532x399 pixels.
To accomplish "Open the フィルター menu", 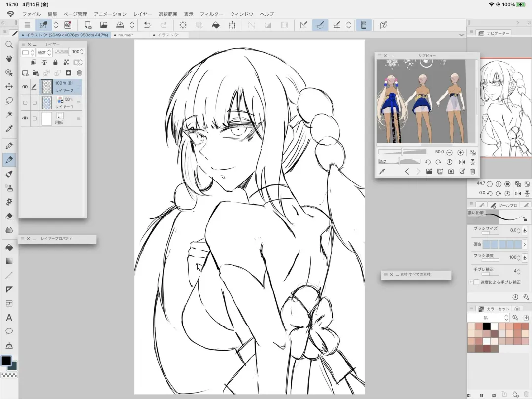I will click(211, 14).
